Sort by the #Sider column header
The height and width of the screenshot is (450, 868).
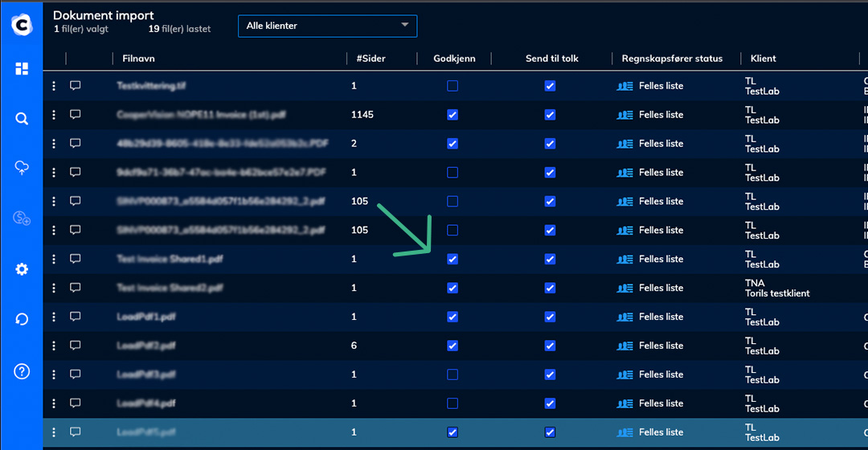point(370,59)
